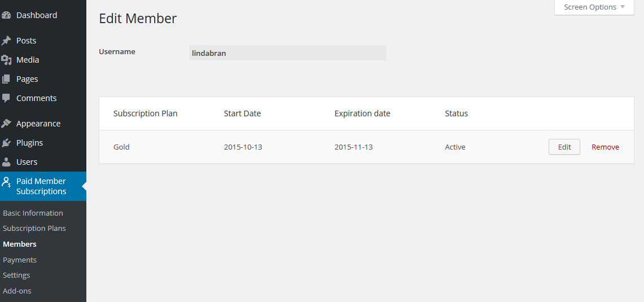644x302 pixels.
Task: Select the Members submenu item
Action: [x=20, y=244]
